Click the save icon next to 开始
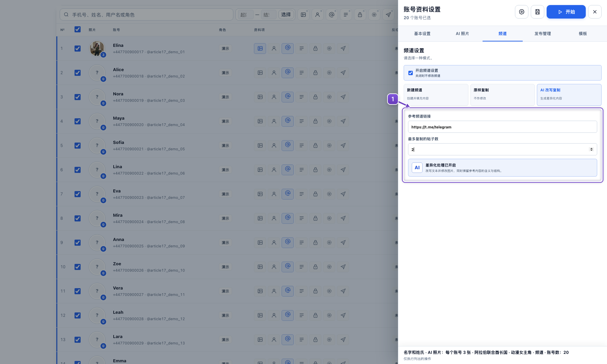This screenshot has width=607, height=364. [538, 12]
